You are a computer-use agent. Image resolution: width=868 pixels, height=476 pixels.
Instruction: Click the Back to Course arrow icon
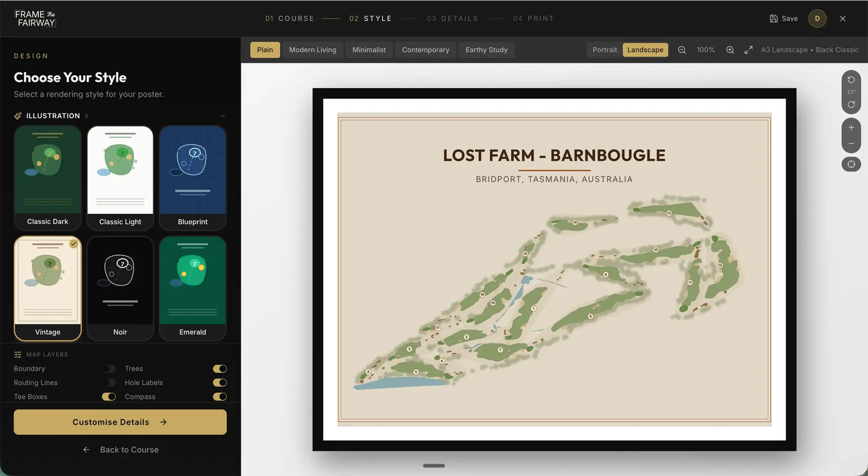click(86, 450)
